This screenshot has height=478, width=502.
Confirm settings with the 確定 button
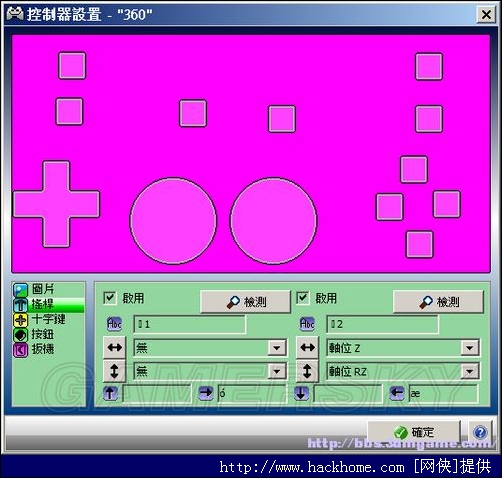point(414,432)
